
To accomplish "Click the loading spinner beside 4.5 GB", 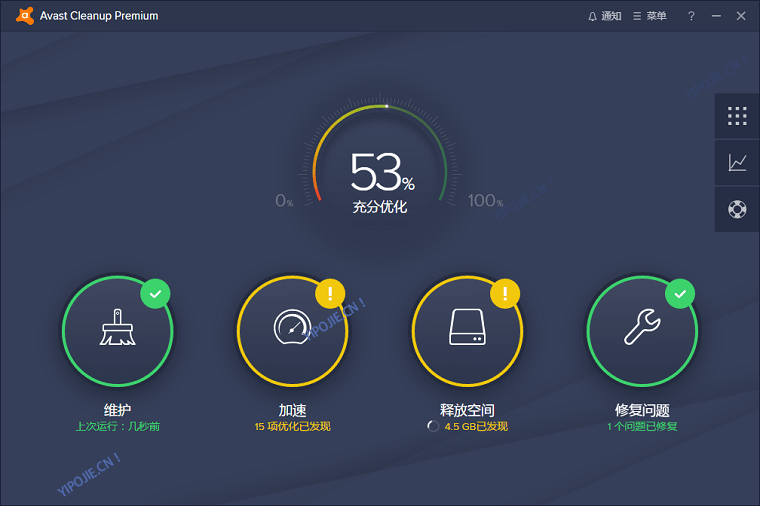I will click(433, 427).
